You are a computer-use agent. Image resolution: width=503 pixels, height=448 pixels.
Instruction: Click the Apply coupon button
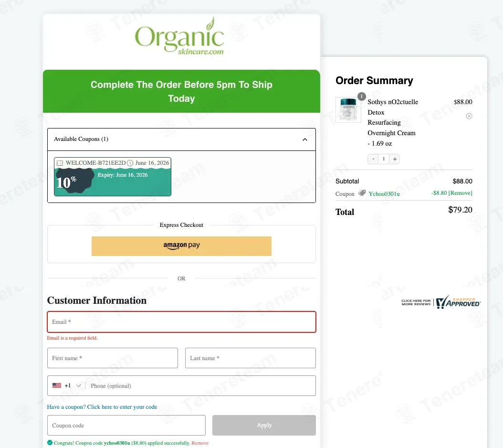click(x=264, y=425)
